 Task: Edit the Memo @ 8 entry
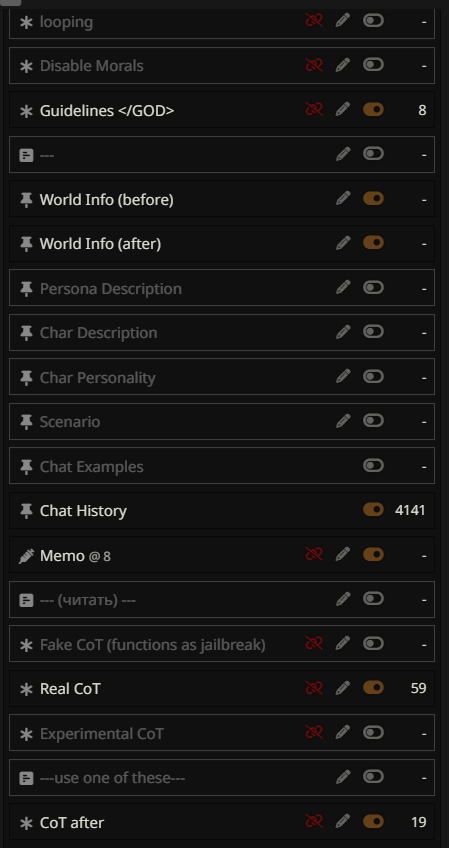click(343, 554)
